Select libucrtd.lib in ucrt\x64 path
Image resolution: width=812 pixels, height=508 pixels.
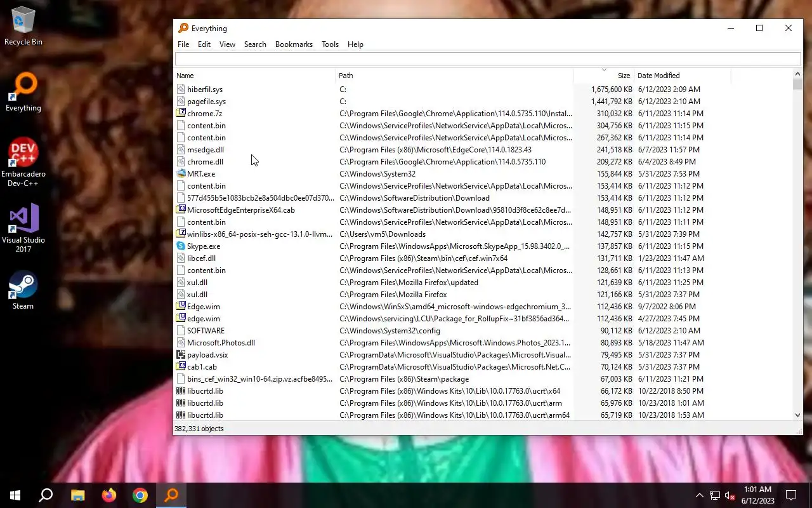tap(205, 391)
